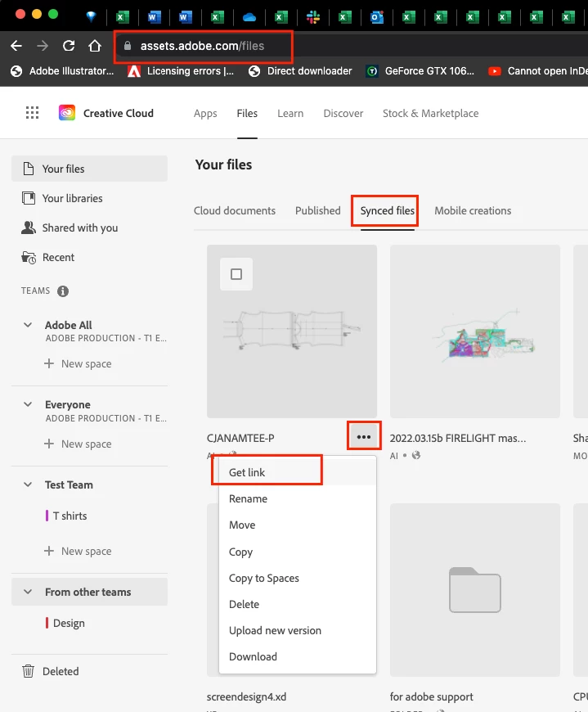The height and width of the screenshot is (712, 588).
Task: Open Your libraries in sidebar
Action: tap(89, 198)
